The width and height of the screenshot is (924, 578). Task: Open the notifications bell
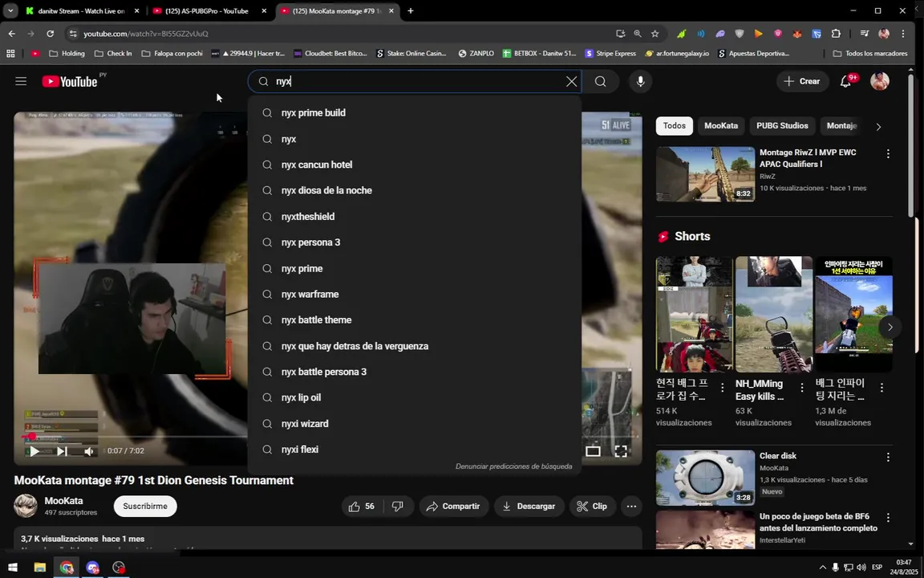coord(845,81)
